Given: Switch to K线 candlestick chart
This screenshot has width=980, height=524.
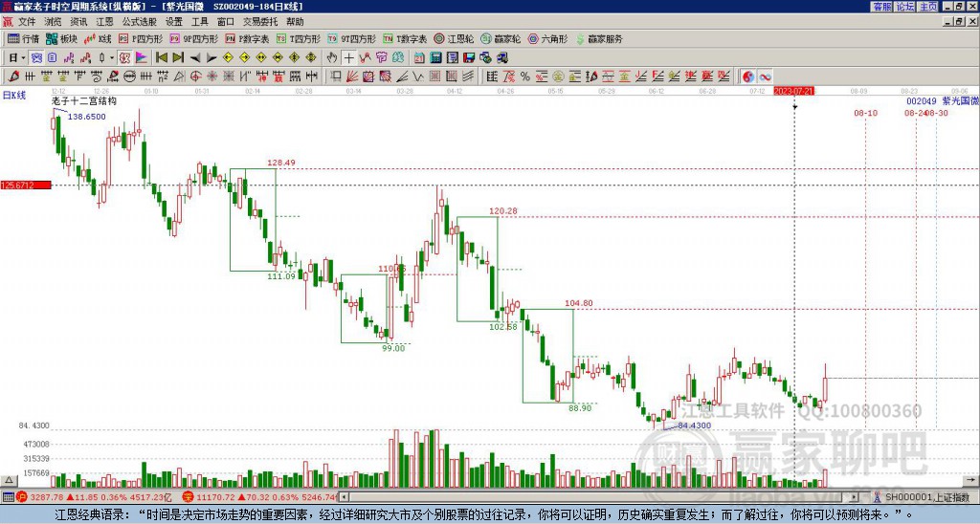Looking at the screenshot, I should tap(98, 38).
